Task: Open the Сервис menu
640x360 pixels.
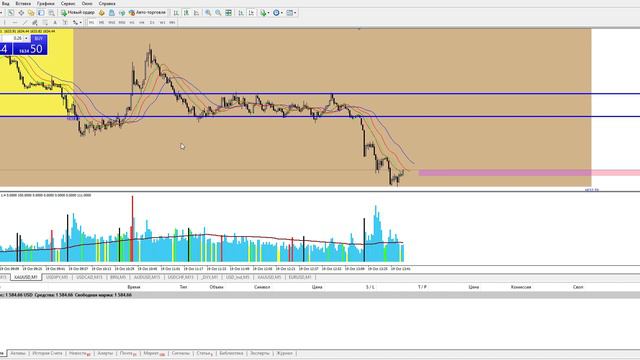Action: tap(68, 3)
